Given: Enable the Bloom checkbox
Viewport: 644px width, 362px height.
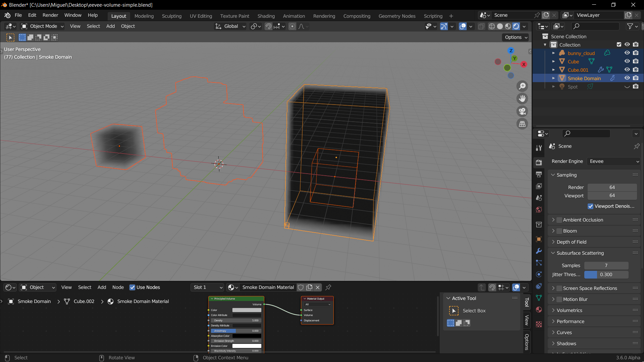Looking at the screenshot, I should point(559,231).
